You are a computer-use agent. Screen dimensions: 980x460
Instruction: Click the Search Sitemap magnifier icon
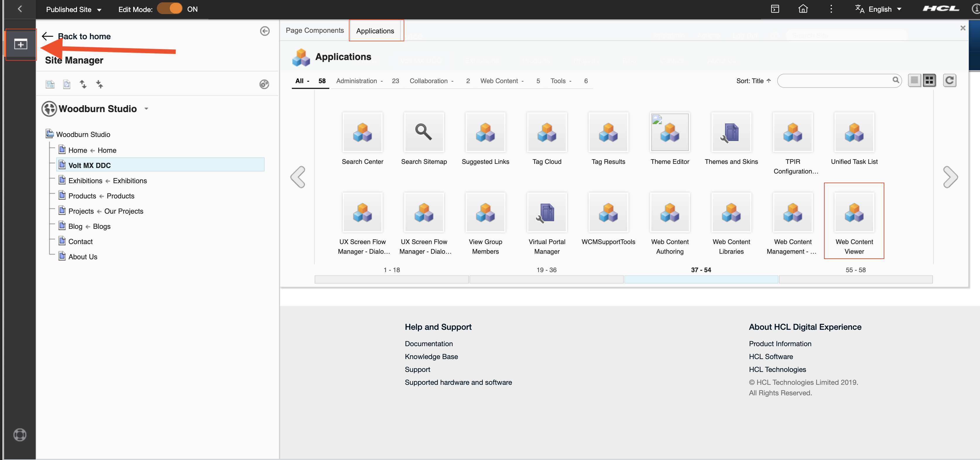coord(424,132)
